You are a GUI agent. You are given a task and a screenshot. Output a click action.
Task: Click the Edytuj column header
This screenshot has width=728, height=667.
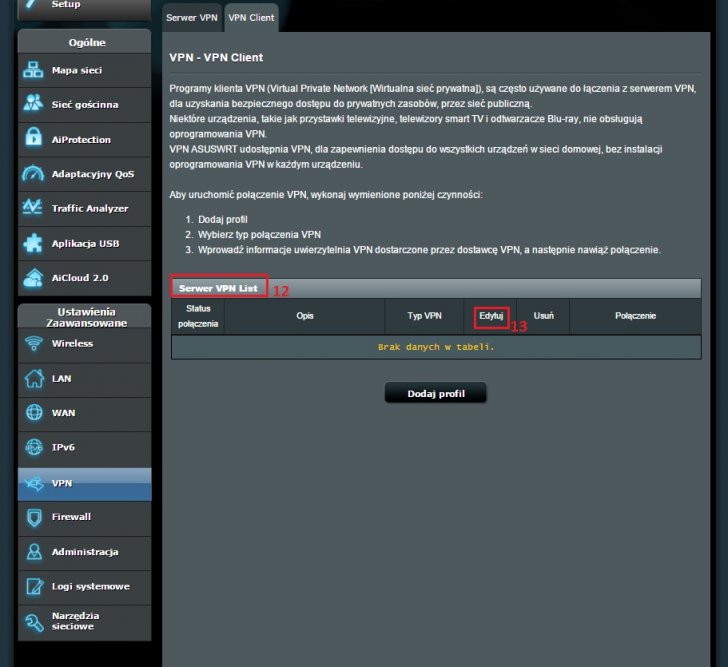tap(491, 316)
